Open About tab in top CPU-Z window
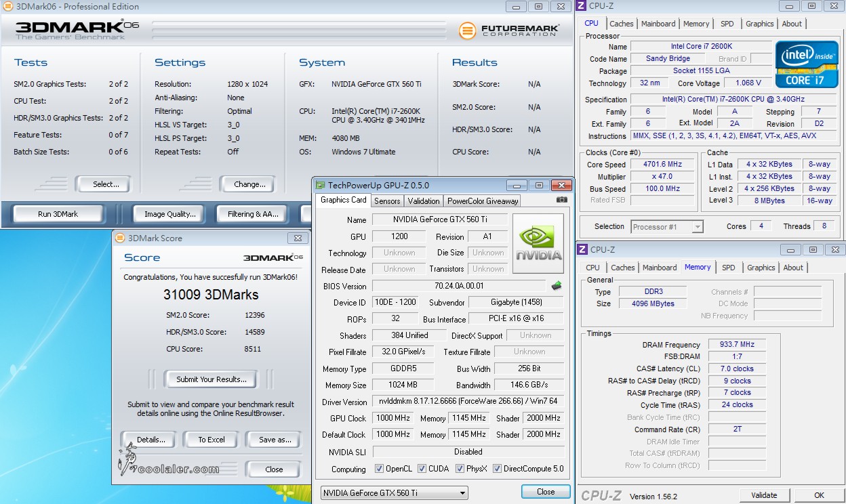 click(x=792, y=24)
